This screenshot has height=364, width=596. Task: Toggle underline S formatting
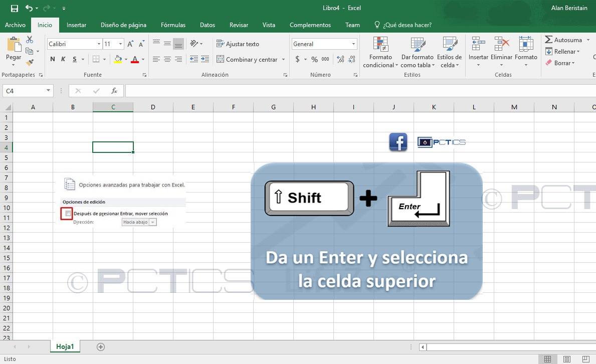tap(75, 59)
